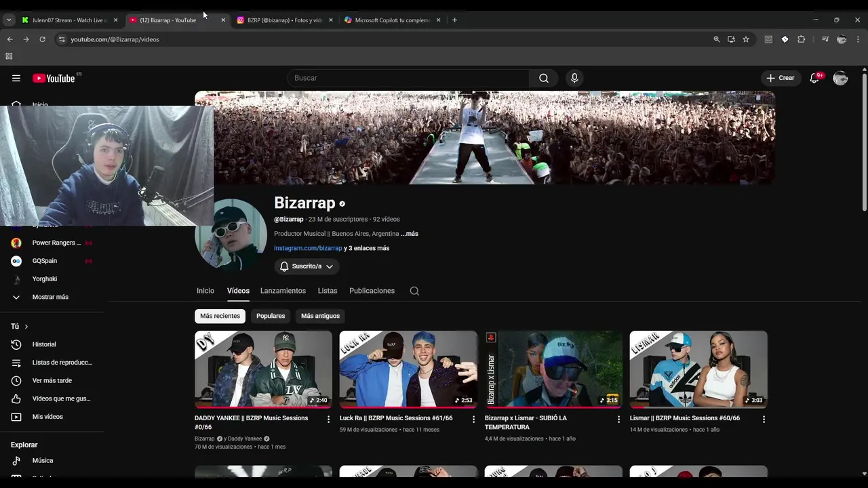Image resolution: width=868 pixels, height=488 pixels.
Task: Click the Buscar search field
Action: pos(408,78)
